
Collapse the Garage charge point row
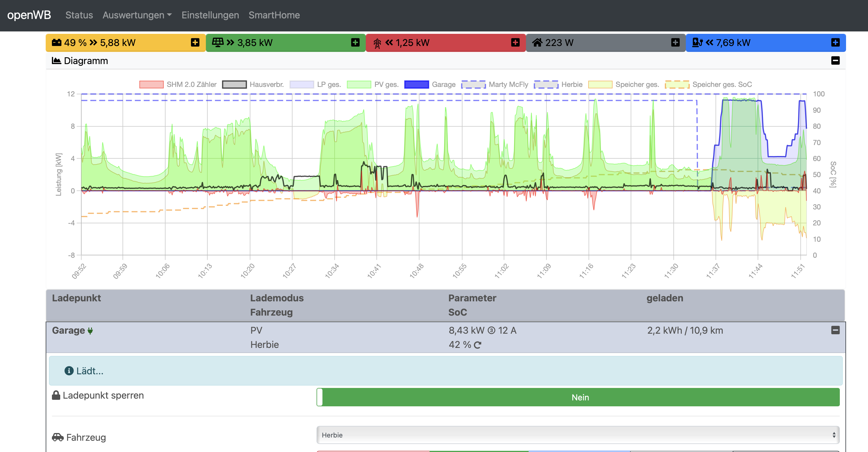835,330
